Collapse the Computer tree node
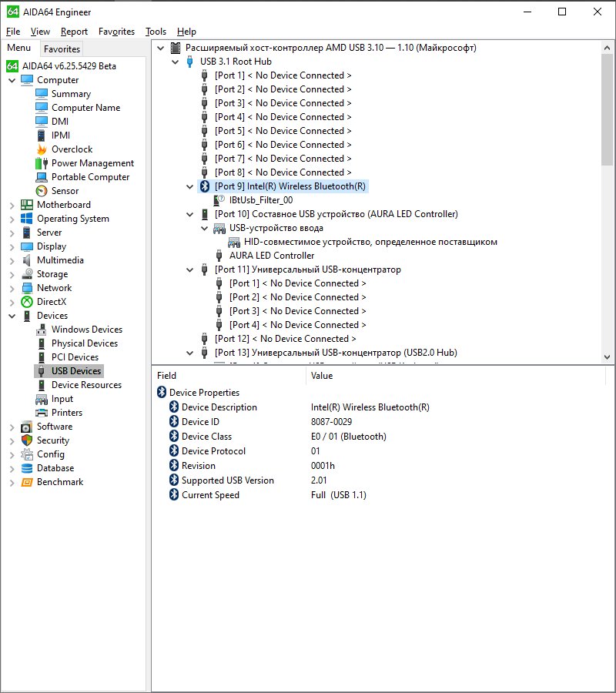The image size is (616, 693). click(x=12, y=80)
